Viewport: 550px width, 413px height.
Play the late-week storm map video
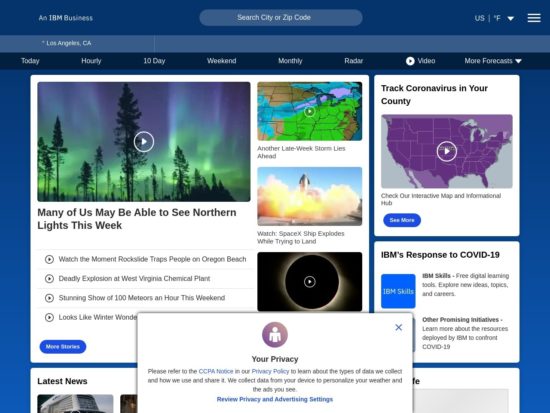click(x=309, y=112)
